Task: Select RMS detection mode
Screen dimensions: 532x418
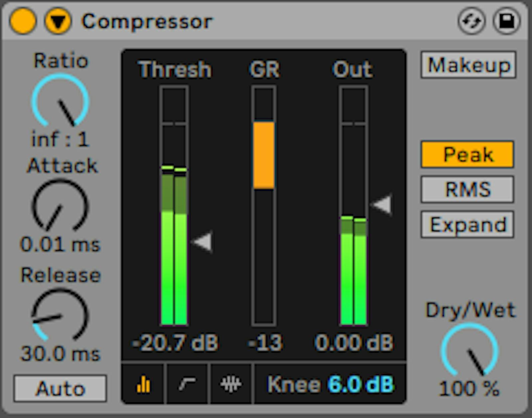Action: (467, 189)
